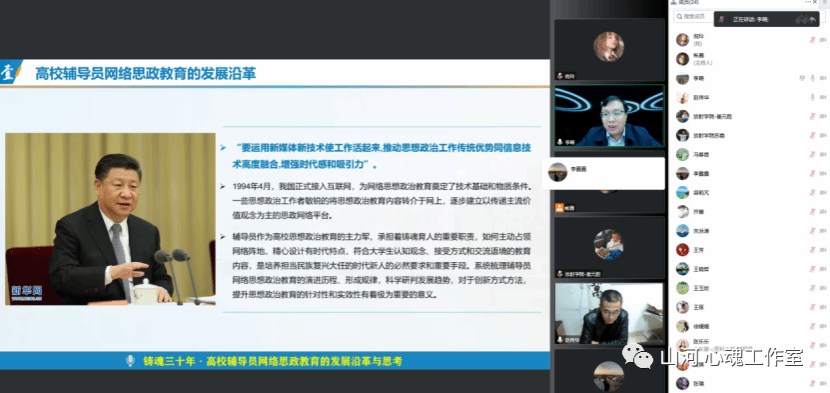Click the camera icon in 李晓's member row

click(x=823, y=78)
